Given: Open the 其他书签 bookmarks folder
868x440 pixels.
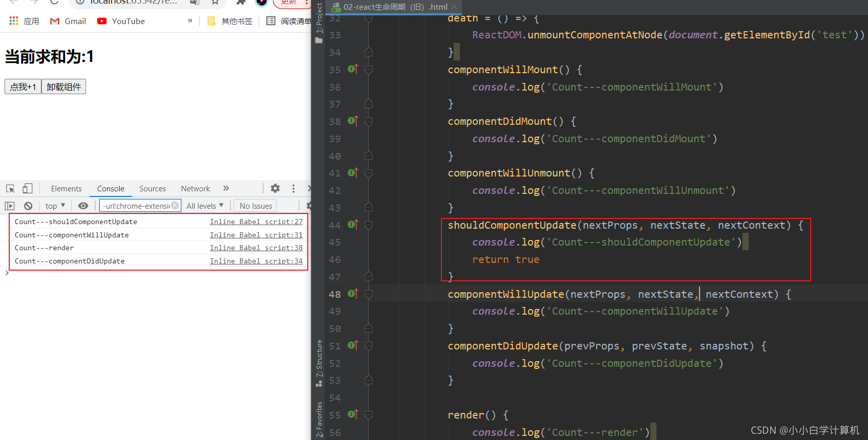Looking at the screenshot, I should [x=230, y=21].
